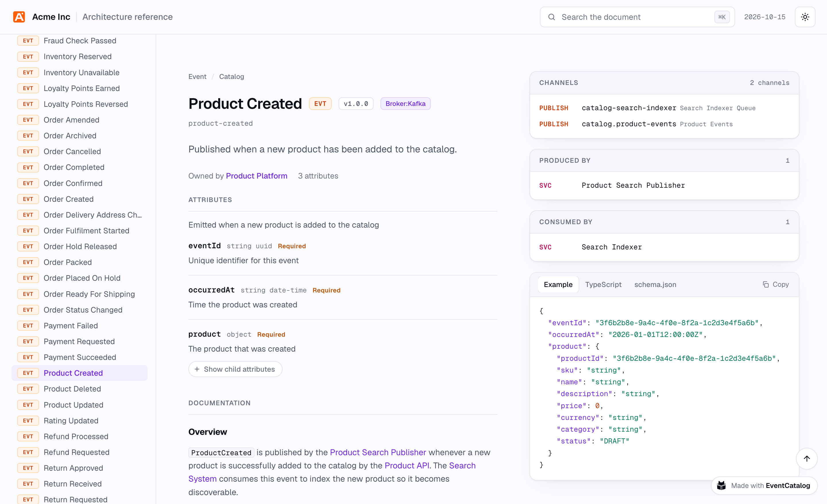Click the EVT badge next to Product Created title
This screenshot has width=827, height=504.
click(x=320, y=103)
